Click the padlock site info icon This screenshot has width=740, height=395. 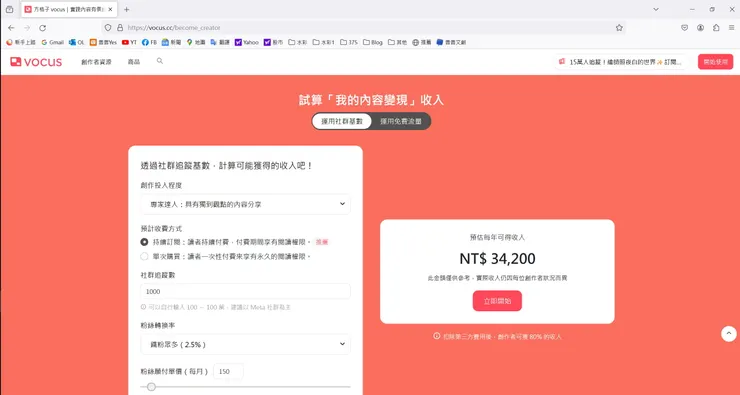120,28
